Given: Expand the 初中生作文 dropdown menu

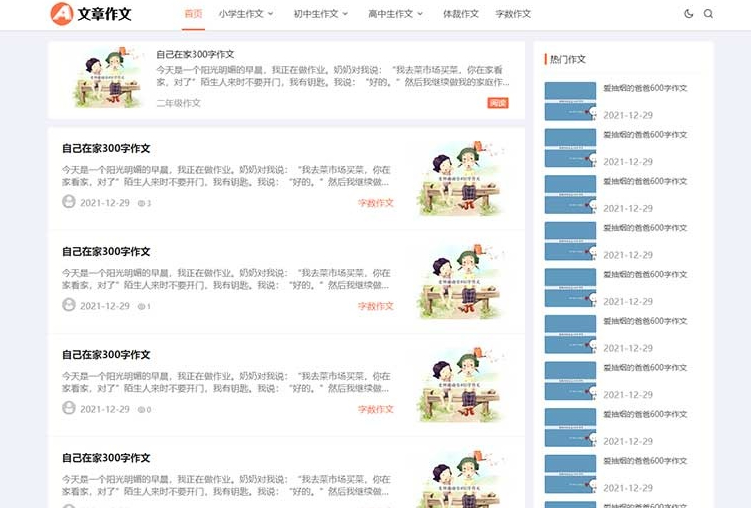Looking at the screenshot, I should pyautogui.click(x=320, y=14).
